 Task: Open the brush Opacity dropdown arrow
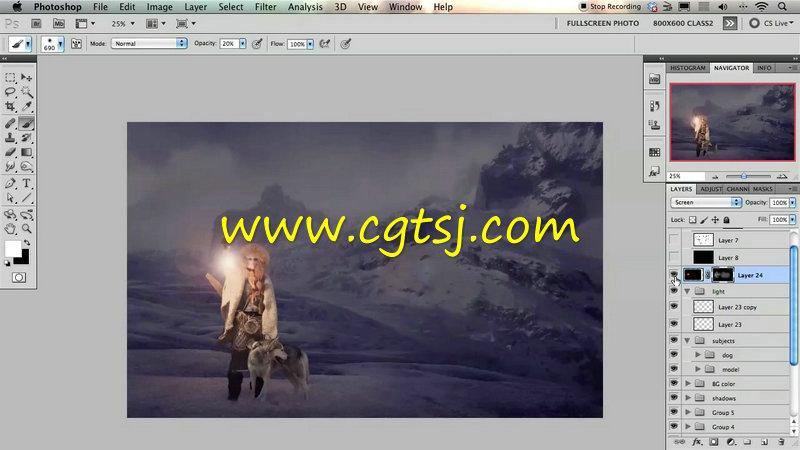243,44
